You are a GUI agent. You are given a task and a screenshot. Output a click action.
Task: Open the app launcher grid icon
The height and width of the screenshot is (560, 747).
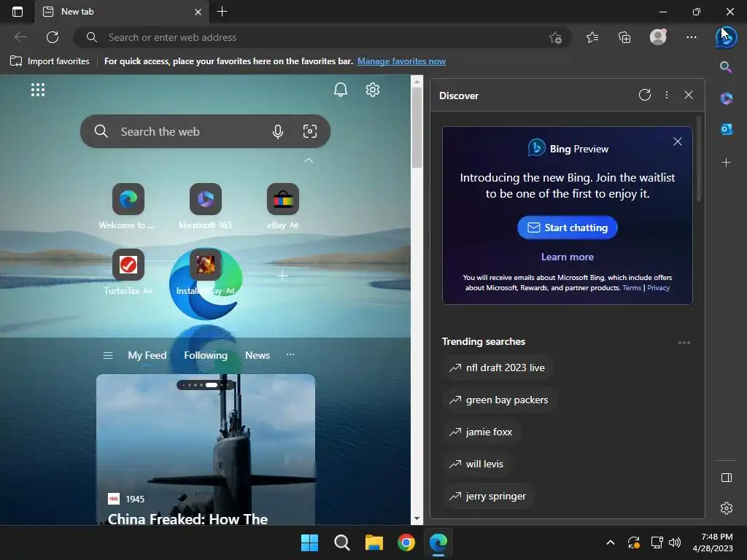coord(38,90)
